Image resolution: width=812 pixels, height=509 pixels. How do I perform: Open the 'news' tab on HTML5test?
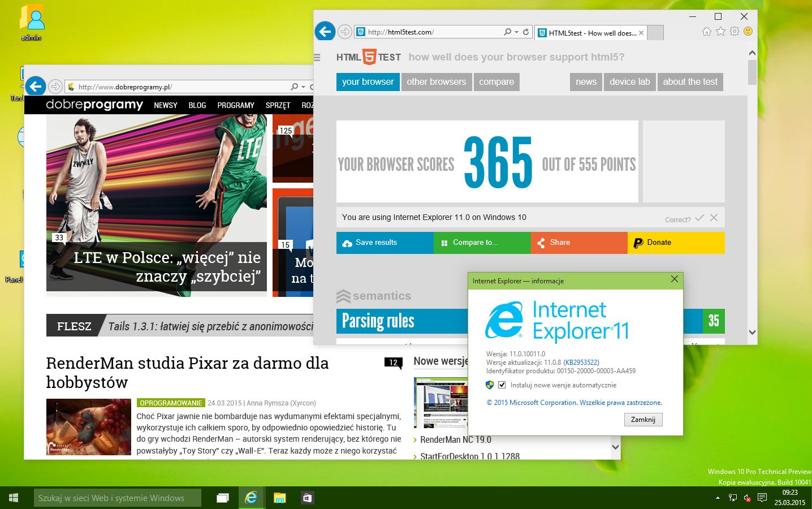click(x=586, y=82)
